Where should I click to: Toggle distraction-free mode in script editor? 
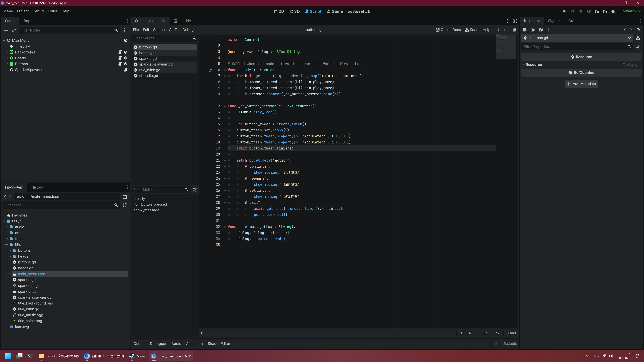[515, 21]
